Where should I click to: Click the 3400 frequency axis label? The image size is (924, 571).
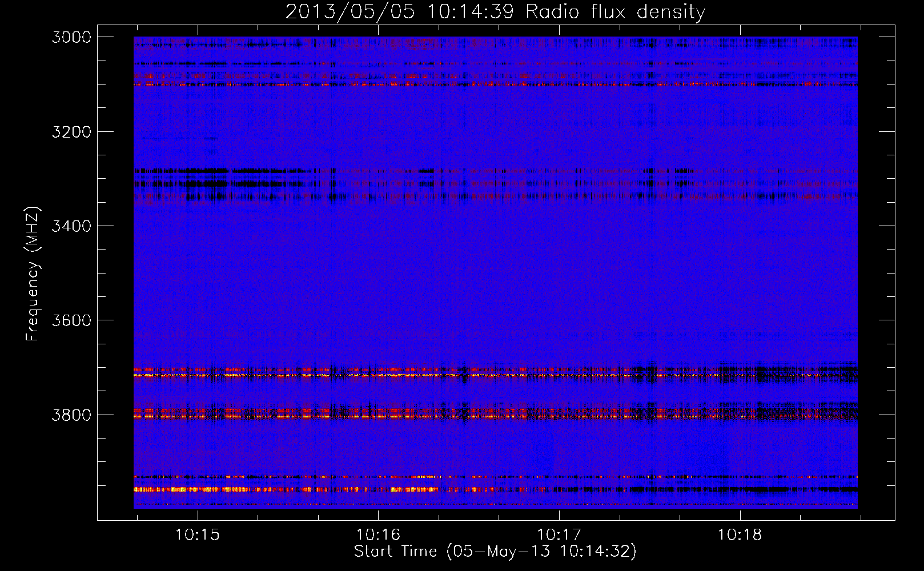(71, 226)
